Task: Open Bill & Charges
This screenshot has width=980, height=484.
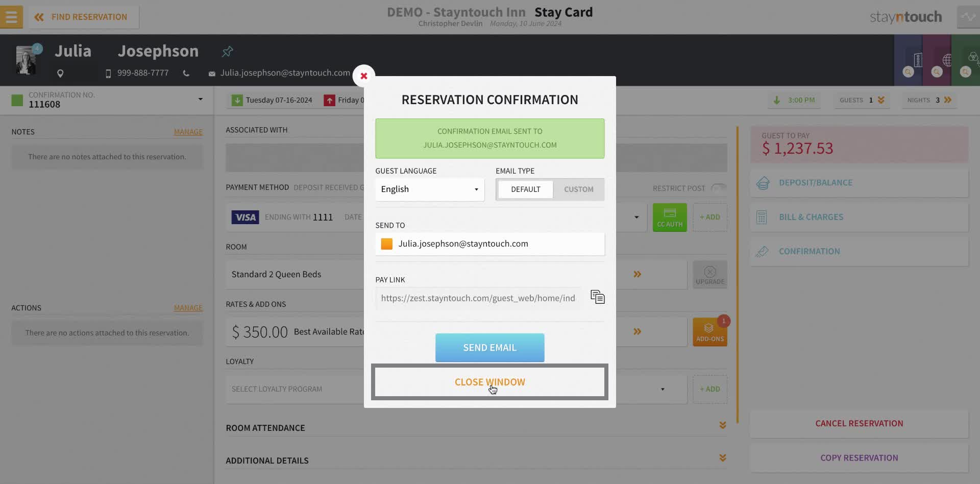Action: [860, 217]
